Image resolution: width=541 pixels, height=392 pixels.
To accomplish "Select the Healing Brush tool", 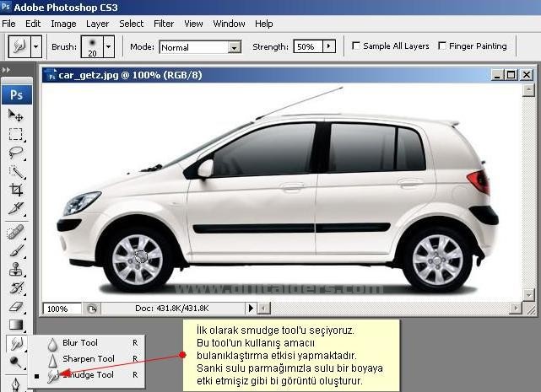I will click(x=16, y=232).
